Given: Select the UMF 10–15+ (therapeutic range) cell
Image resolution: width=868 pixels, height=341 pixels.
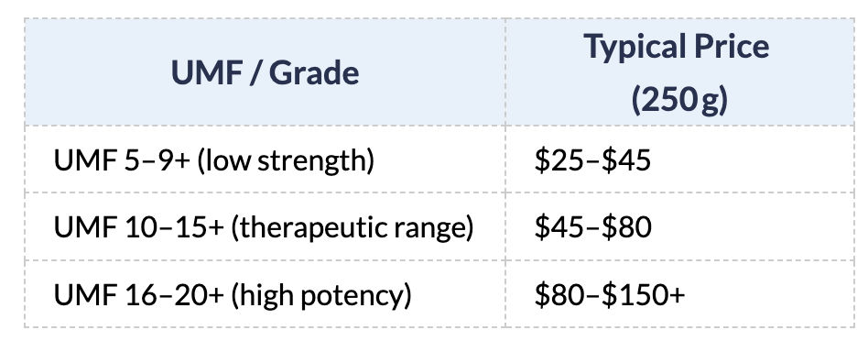Looking at the screenshot, I should click(265, 226).
